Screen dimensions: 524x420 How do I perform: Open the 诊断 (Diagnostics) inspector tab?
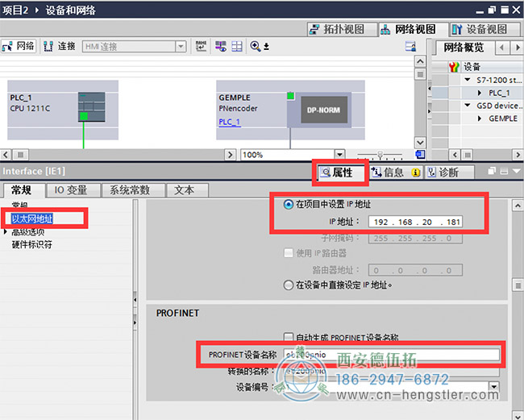pos(449,173)
